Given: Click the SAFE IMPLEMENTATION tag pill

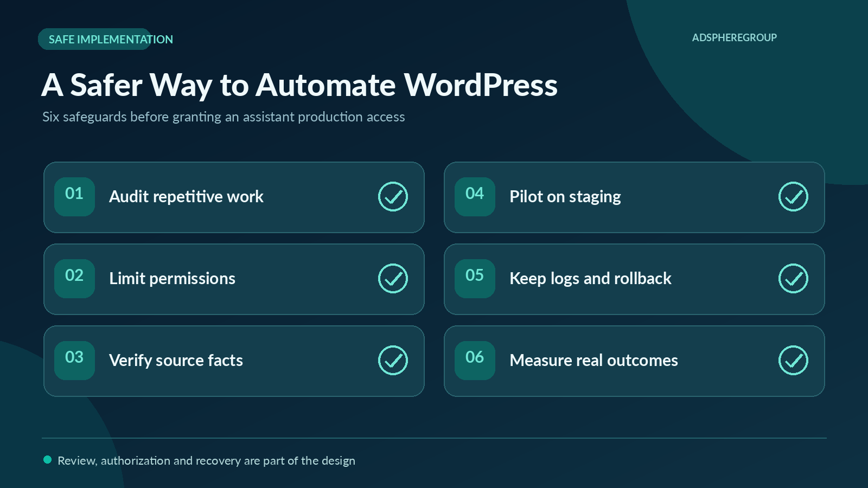Looking at the screenshot, I should coord(95,39).
